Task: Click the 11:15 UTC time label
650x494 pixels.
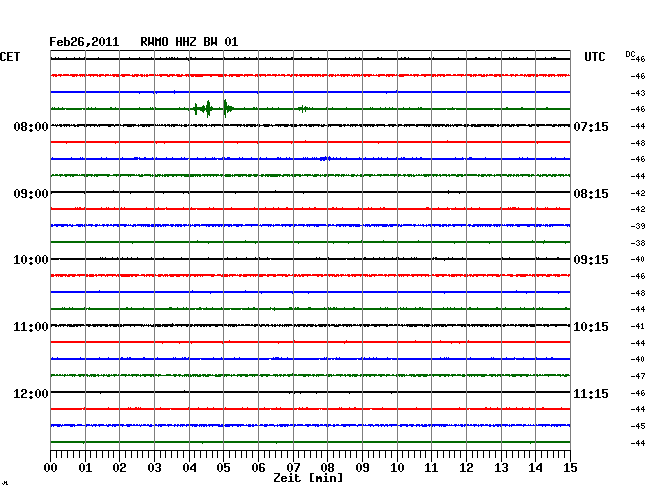Action: click(591, 393)
